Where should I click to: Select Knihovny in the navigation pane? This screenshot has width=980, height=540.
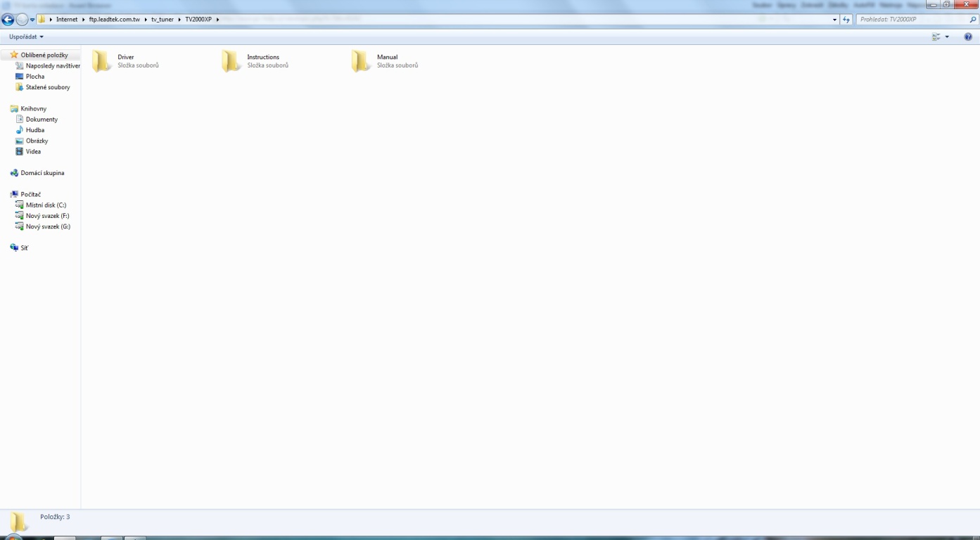coord(33,109)
